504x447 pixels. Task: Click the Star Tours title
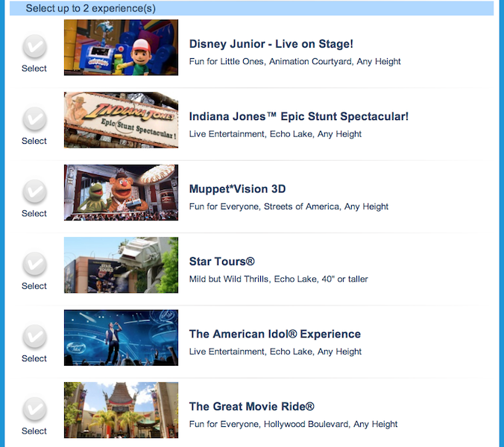(221, 261)
